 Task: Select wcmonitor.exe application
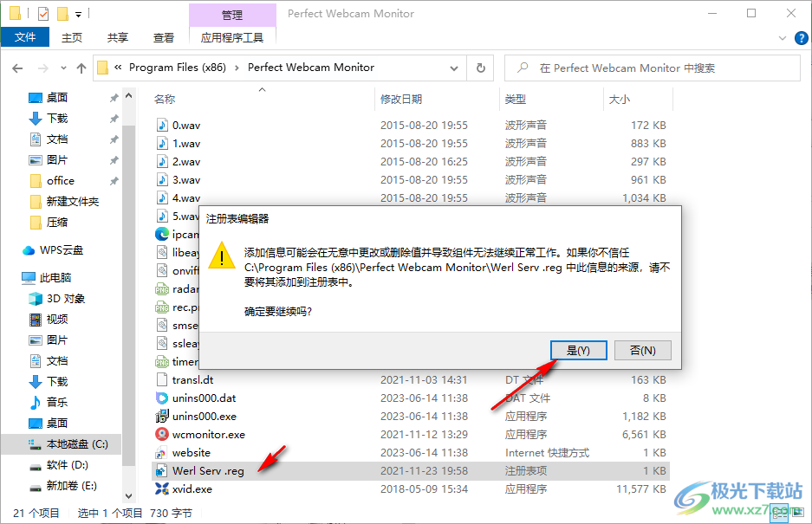pos(209,434)
